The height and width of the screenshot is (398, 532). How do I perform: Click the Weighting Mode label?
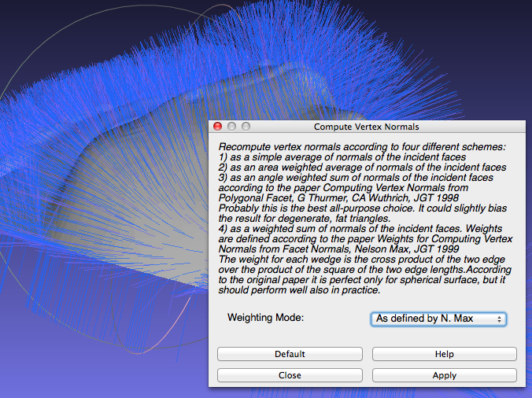tap(266, 318)
